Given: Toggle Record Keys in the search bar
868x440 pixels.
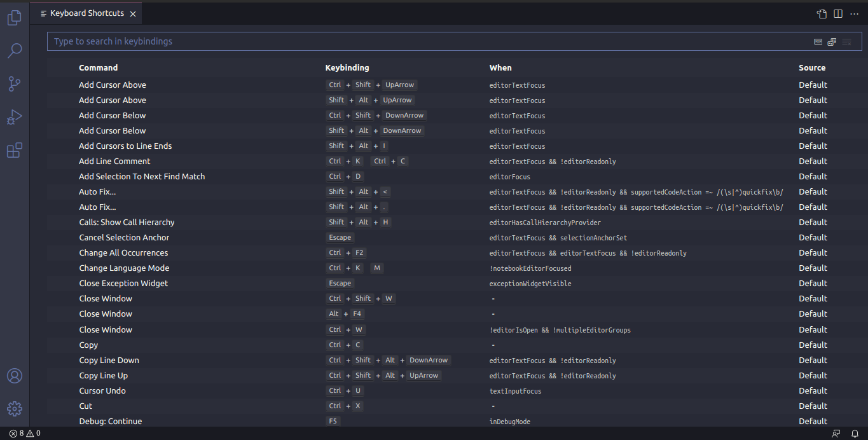Looking at the screenshot, I should point(818,41).
